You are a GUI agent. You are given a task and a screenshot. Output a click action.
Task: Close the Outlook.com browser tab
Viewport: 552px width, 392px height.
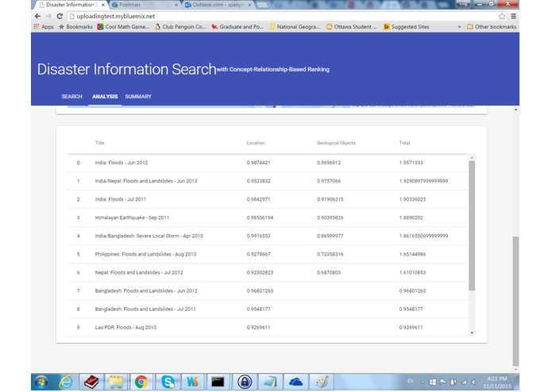249,5
